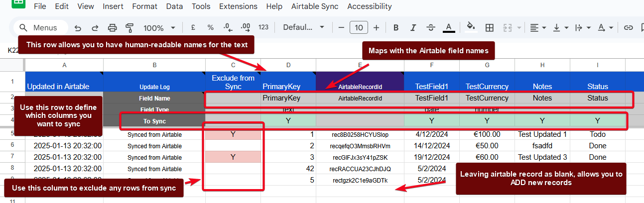Select row 6 header

pyautogui.click(x=12, y=146)
